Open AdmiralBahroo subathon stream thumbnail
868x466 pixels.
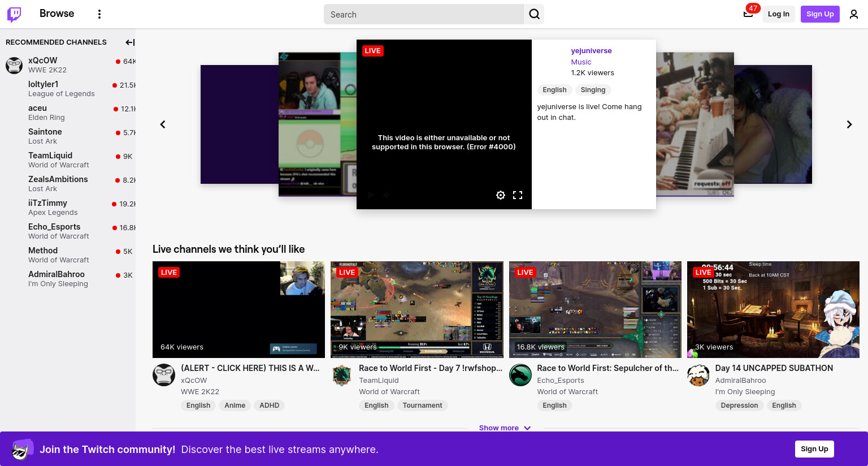coord(773,309)
